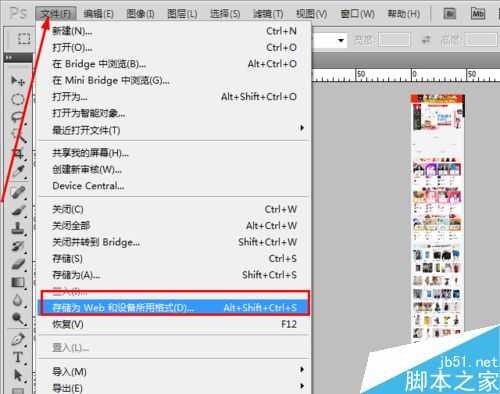The width and height of the screenshot is (500, 394).
Task: Open the 编辑(E) menu
Action: [x=98, y=14]
